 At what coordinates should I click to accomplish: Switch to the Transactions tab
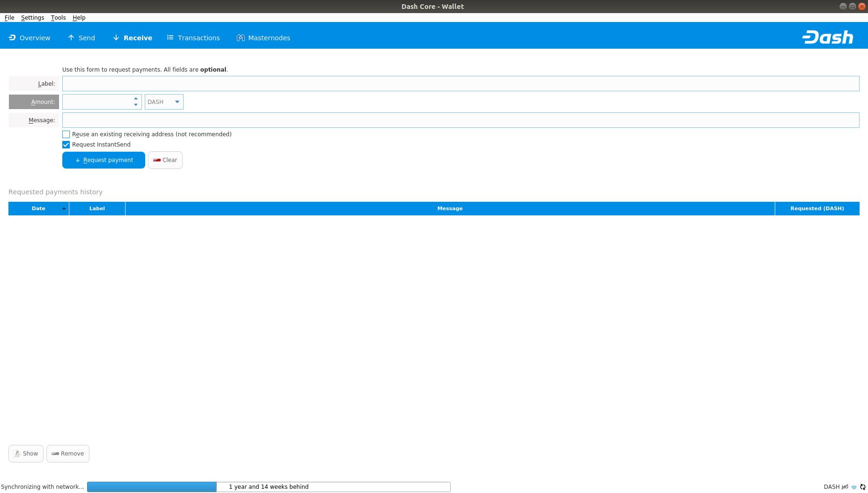tap(193, 38)
